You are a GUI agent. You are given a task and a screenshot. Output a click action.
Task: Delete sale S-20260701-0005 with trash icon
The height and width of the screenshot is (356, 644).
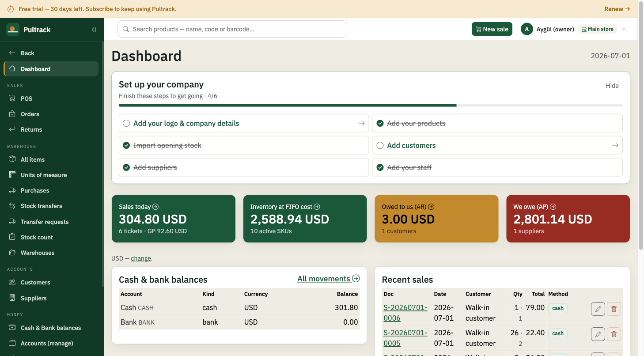pos(614,334)
